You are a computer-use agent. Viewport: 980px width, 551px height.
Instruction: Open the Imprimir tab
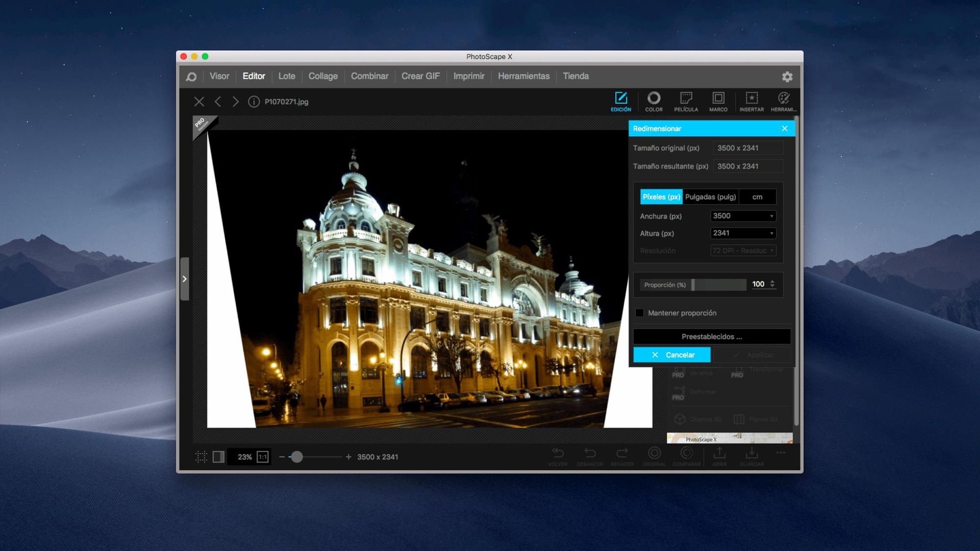[x=468, y=76]
